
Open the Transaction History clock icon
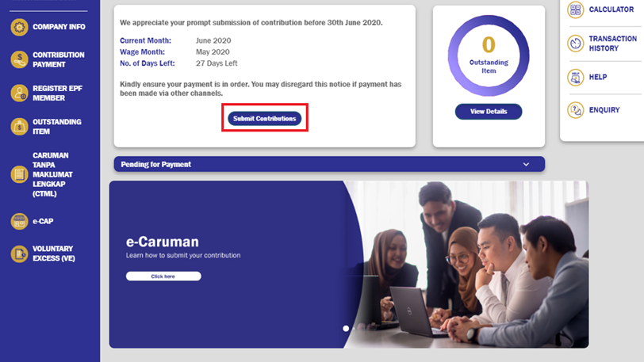tap(576, 44)
